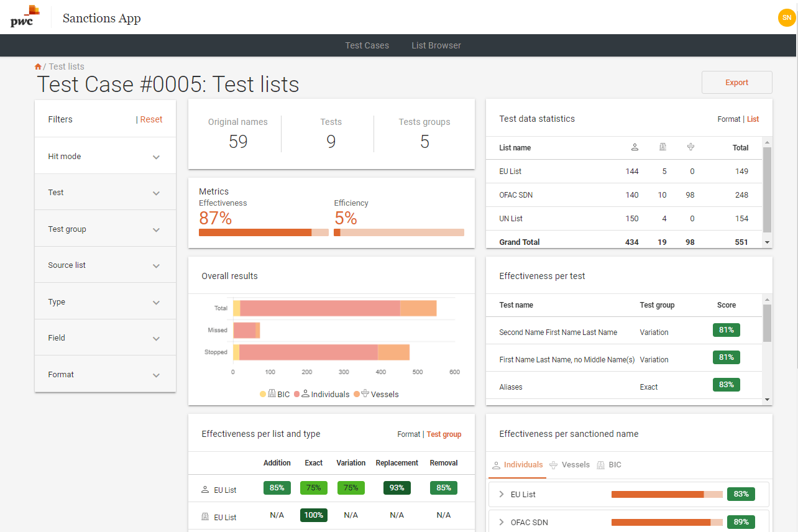798x532 pixels.
Task: Click the Export button
Action: point(736,83)
